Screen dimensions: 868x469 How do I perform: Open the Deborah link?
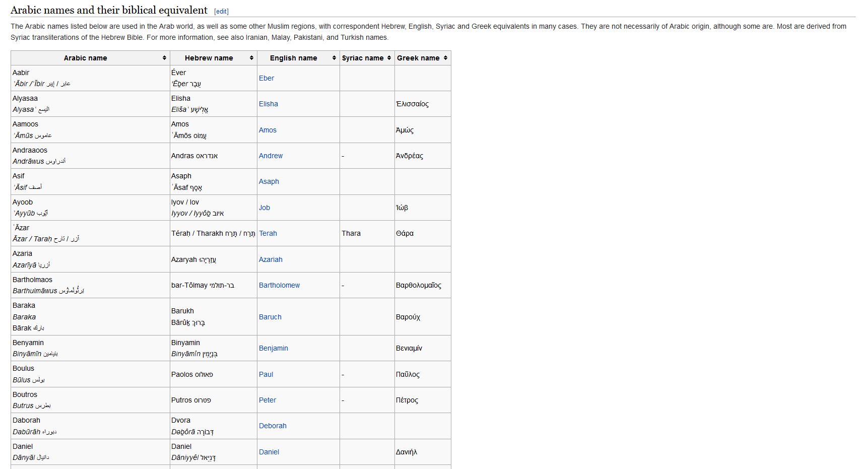(x=273, y=426)
